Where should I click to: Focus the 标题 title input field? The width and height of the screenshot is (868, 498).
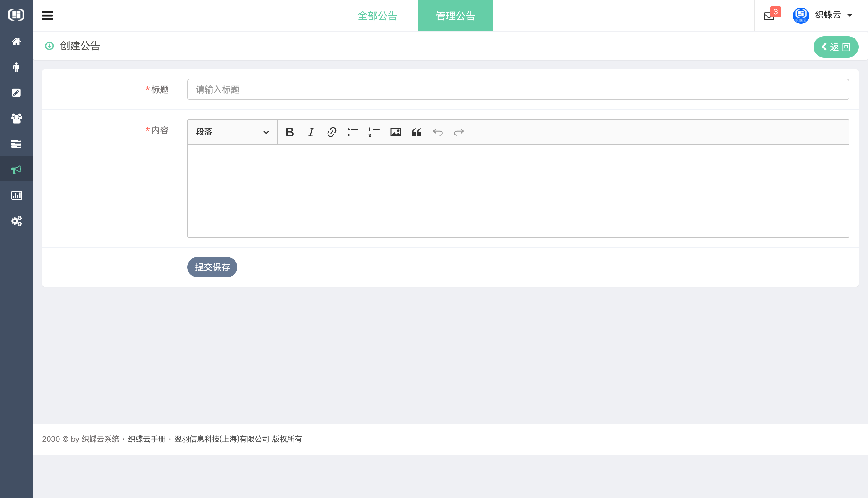pyautogui.click(x=518, y=89)
